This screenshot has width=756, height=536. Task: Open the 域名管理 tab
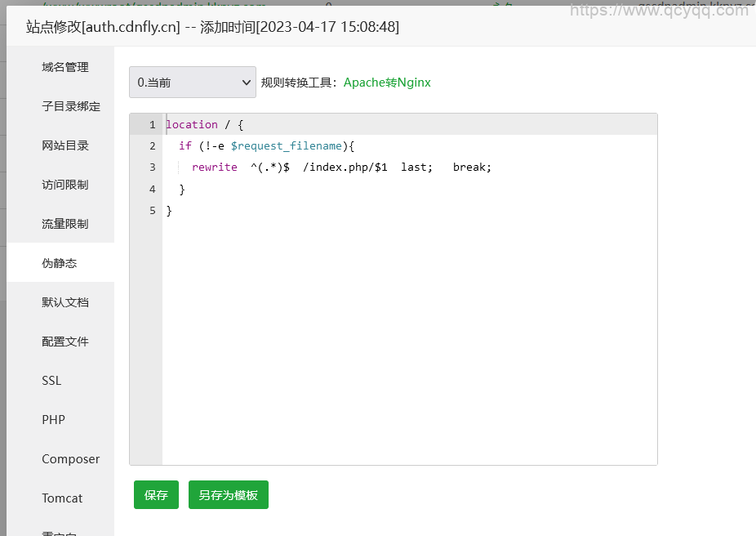click(65, 67)
